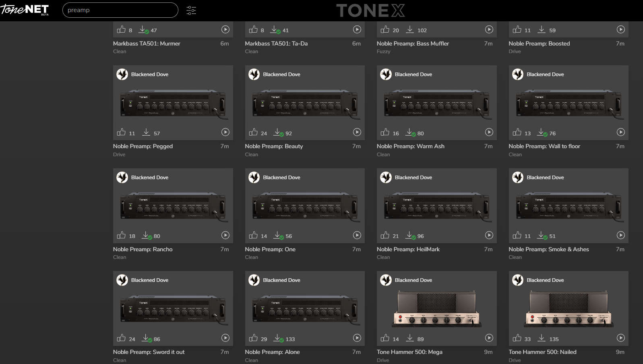
Task: Download the Noble Preamp: Alone tone
Action: 278,338
